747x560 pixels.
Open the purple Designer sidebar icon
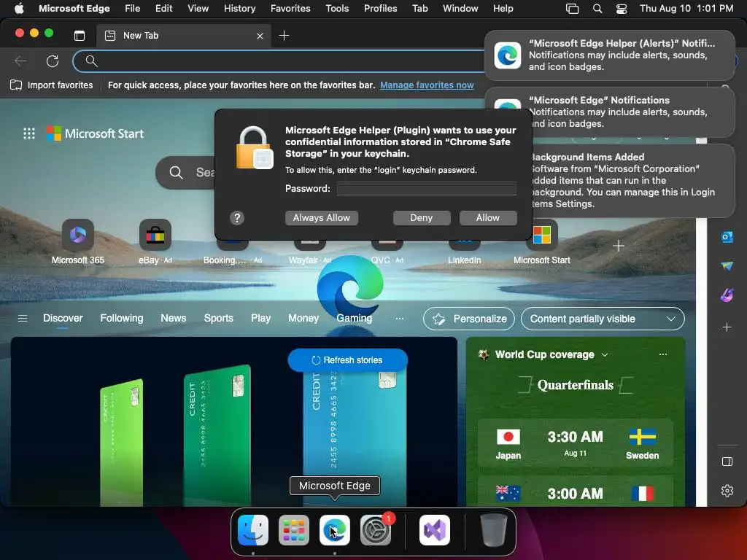(727, 295)
